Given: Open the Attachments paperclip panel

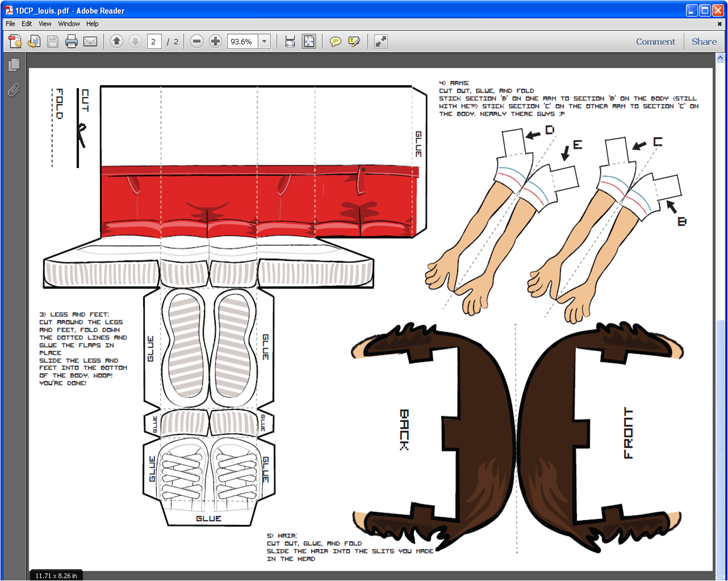Looking at the screenshot, I should tap(14, 90).
